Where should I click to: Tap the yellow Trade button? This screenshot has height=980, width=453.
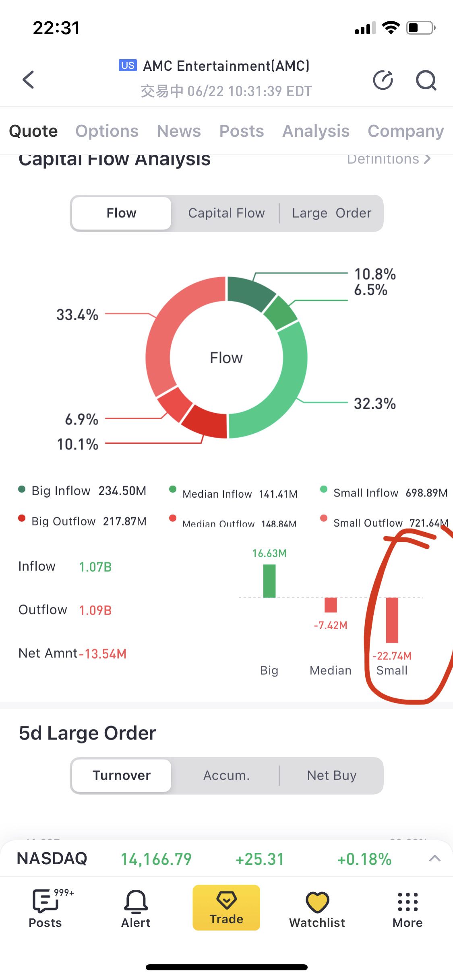[226, 908]
